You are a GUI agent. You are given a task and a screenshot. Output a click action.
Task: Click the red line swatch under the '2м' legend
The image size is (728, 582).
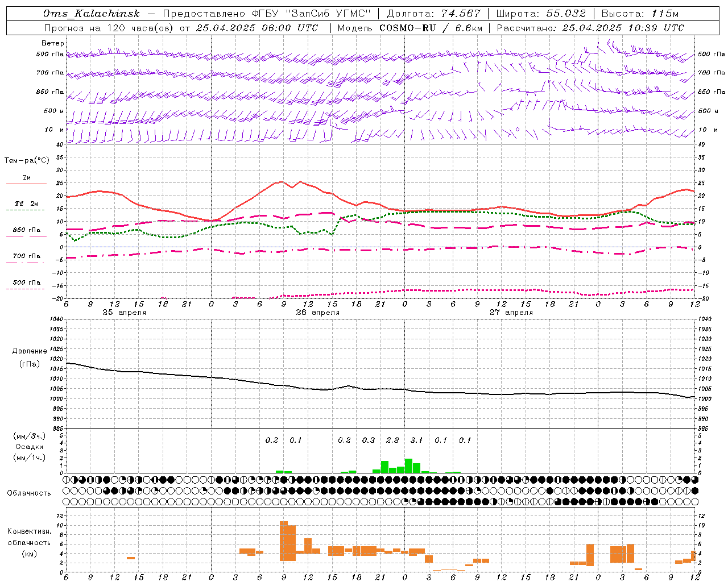coord(26,184)
